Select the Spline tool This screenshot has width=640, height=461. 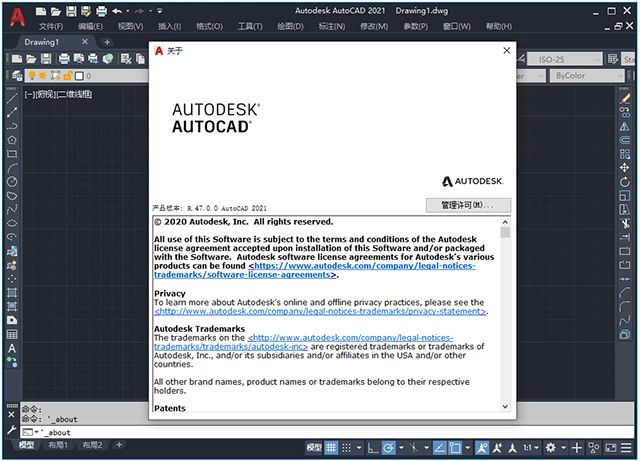(x=12, y=209)
